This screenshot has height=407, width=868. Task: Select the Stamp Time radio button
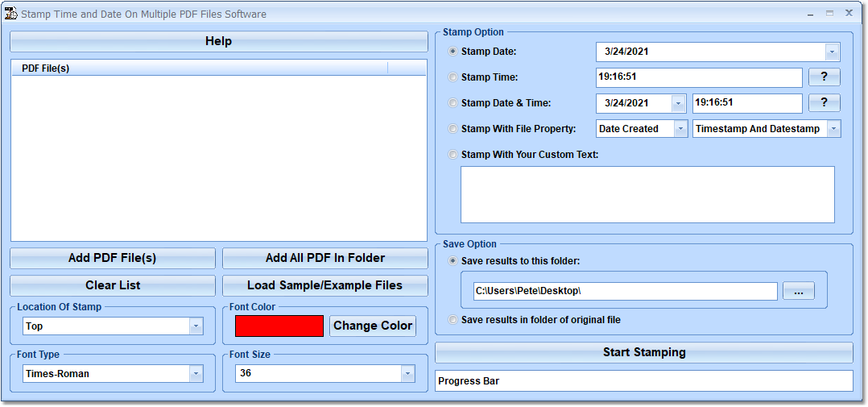pos(453,77)
